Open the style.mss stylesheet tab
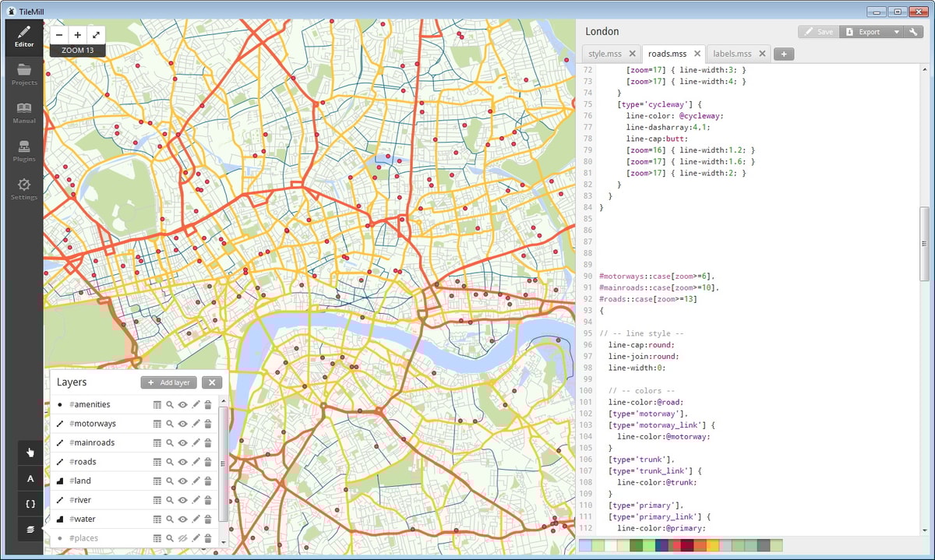This screenshot has width=935, height=560. (x=606, y=54)
